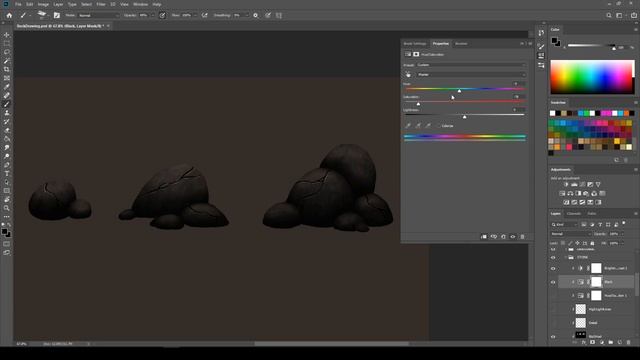Open the Master channel dropdown
The width and height of the screenshot is (640, 360).
tap(471, 75)
